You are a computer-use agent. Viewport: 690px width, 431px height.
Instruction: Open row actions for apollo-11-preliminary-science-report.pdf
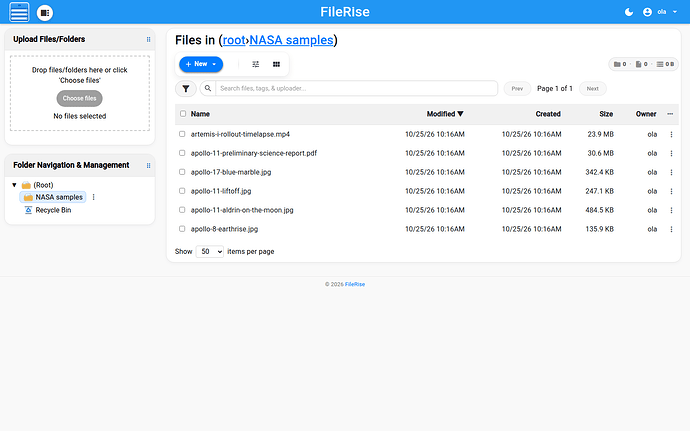(671, 153)
